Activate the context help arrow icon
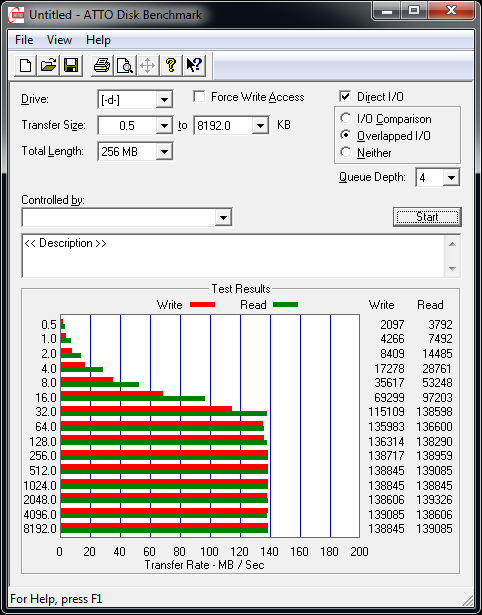Viewport: 482px width, 615px height. point(194,65)
